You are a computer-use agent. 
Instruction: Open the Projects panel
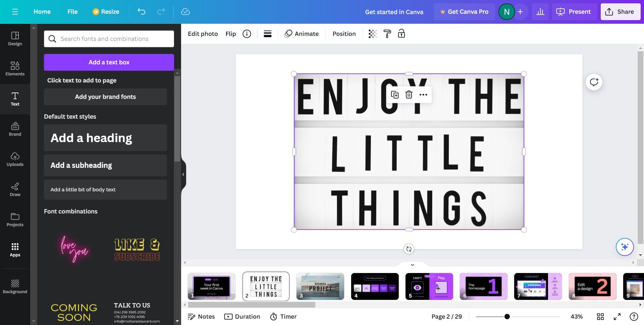point(15,219)
